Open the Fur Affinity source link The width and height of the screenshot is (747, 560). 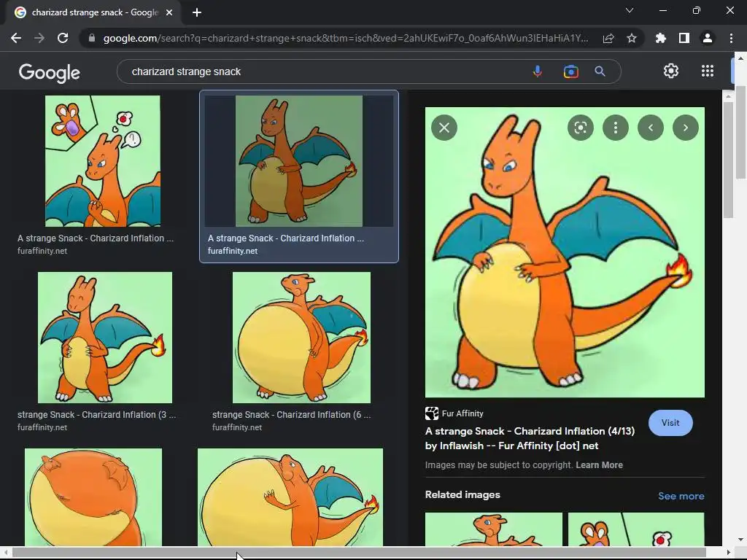[x=454, y=413]
